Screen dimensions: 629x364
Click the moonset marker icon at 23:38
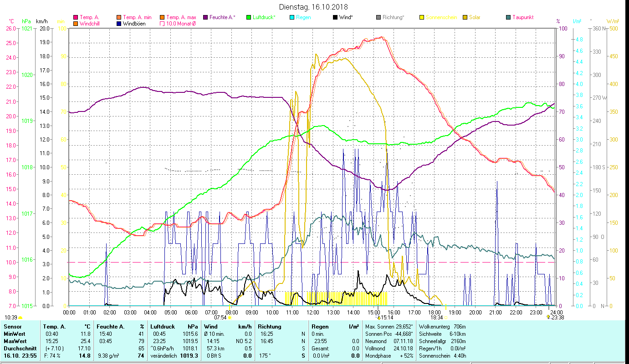tap(548, 317)
